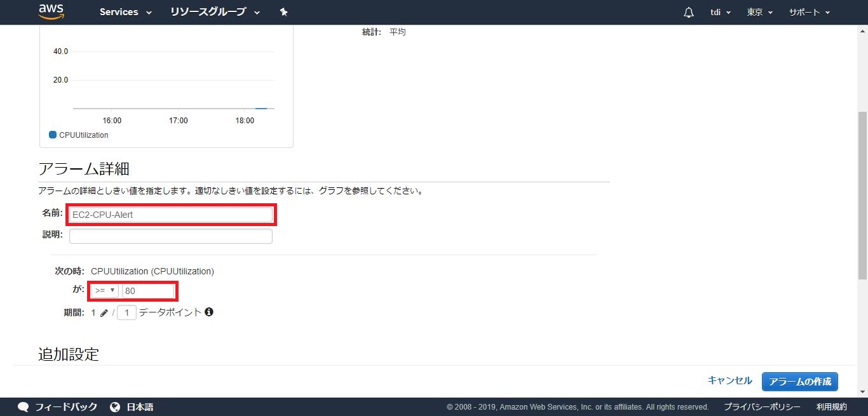Viewport: 868px width, 416px height.
Task: Open the サポート menu
Action: pos(809,13)
